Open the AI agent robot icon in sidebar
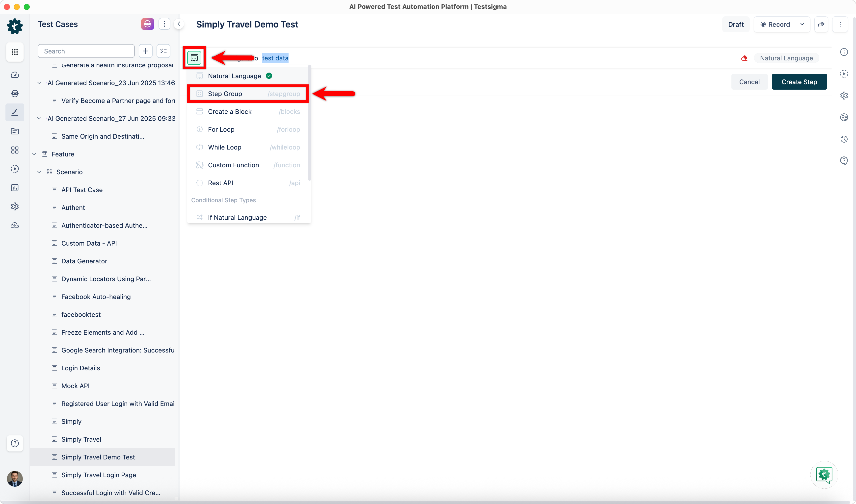 tap(15, 93)
